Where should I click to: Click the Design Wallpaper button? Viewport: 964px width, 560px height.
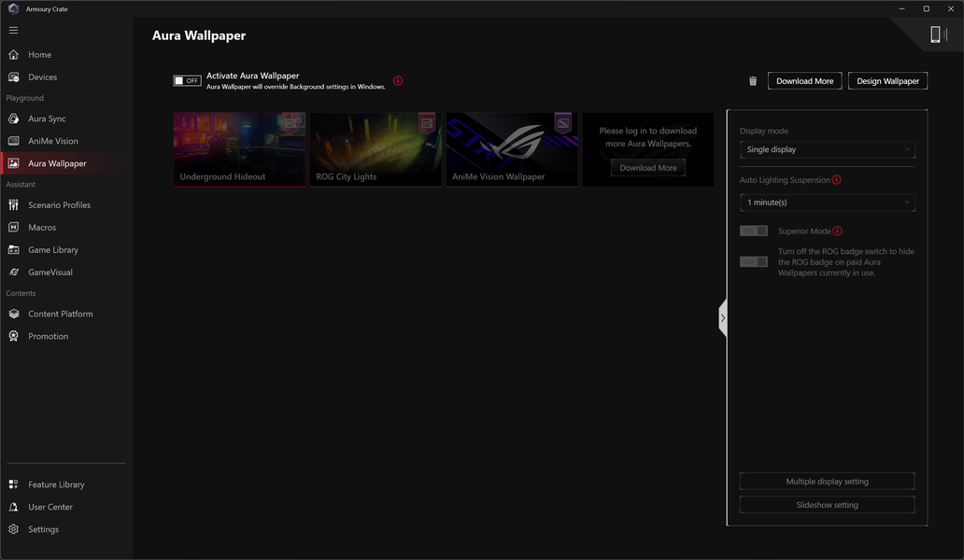[x=887, y=81]
